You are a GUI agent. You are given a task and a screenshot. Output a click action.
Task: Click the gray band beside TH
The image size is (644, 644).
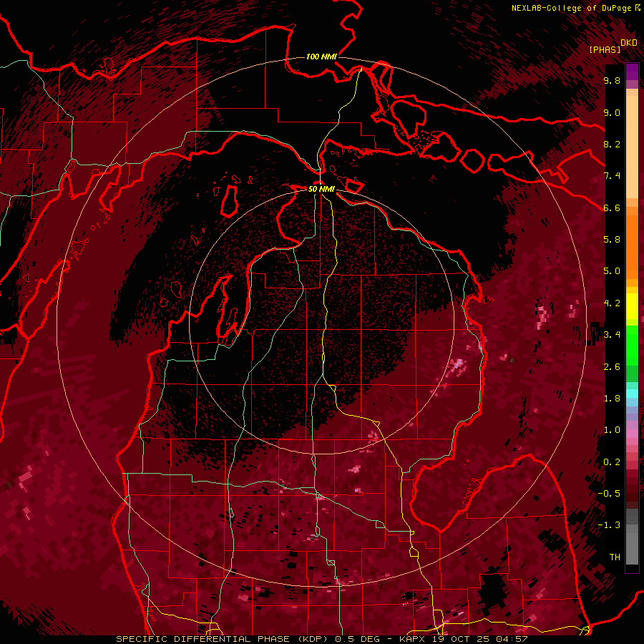pos(632,550)
